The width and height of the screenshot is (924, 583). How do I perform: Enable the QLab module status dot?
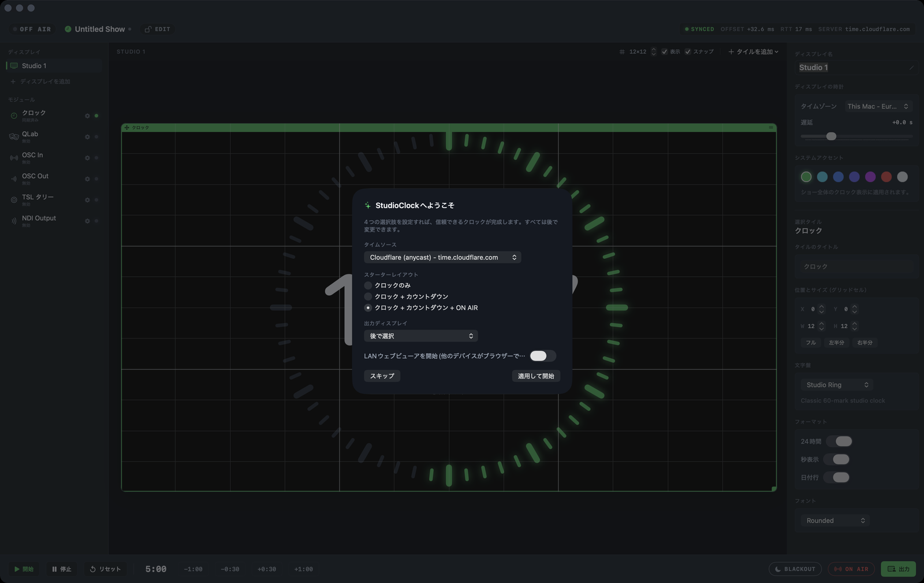pyautogui.click(x=96, y=137)
